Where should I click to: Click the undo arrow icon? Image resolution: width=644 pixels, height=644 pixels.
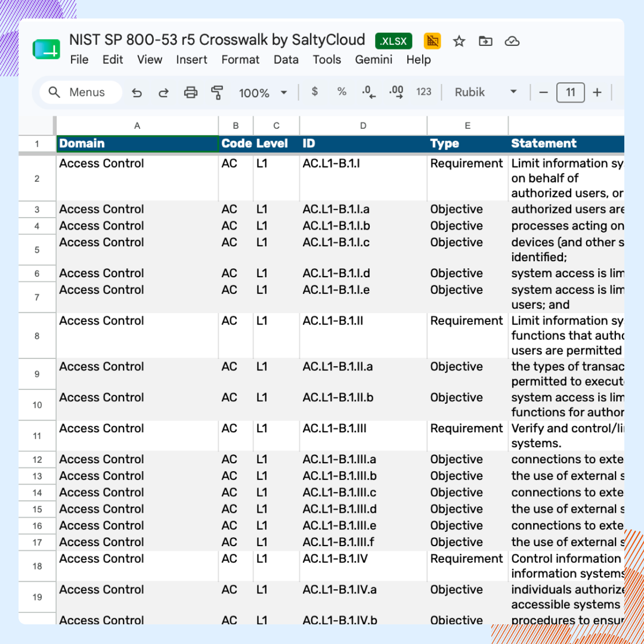(137, 93)
